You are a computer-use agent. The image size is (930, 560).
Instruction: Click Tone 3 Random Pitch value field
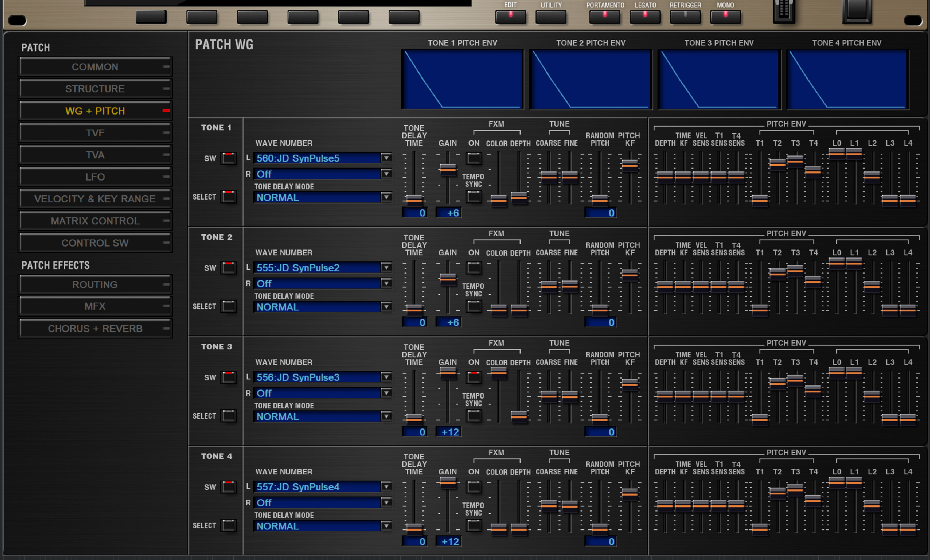point(601,432)
